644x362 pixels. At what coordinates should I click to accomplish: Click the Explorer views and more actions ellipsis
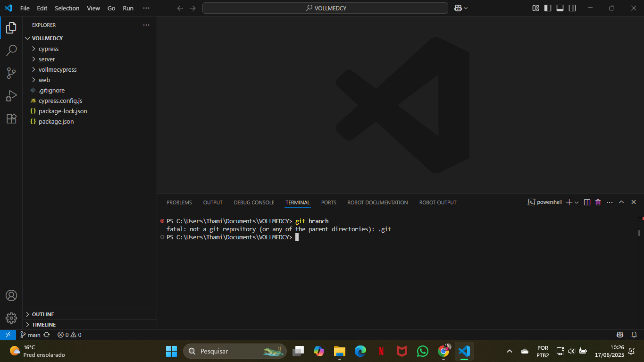pyautogui.click(x=146, y=25)
